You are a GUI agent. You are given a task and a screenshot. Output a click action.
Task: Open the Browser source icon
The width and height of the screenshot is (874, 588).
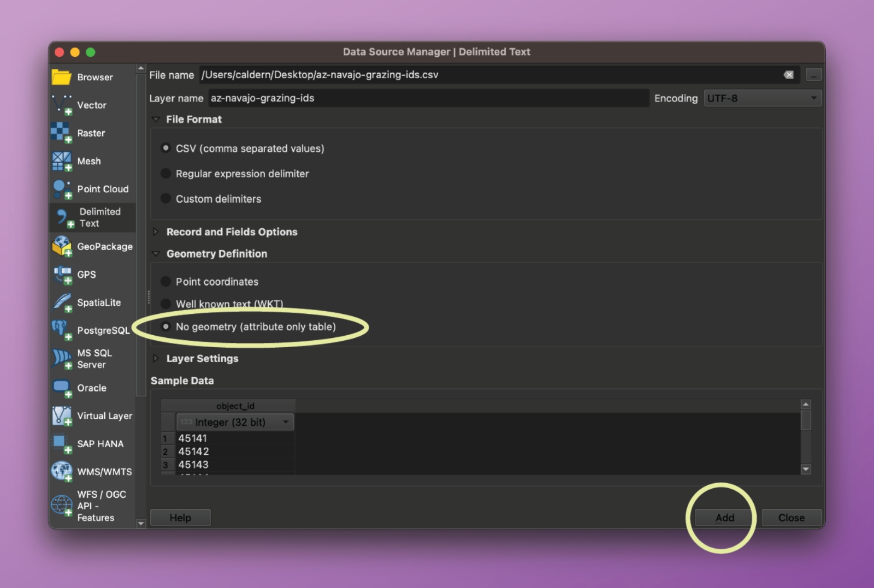pyautogui.click(x=61, y=77)
